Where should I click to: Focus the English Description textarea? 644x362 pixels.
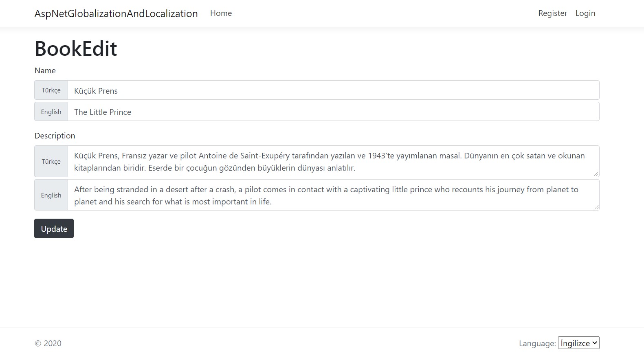coord(333,195)
